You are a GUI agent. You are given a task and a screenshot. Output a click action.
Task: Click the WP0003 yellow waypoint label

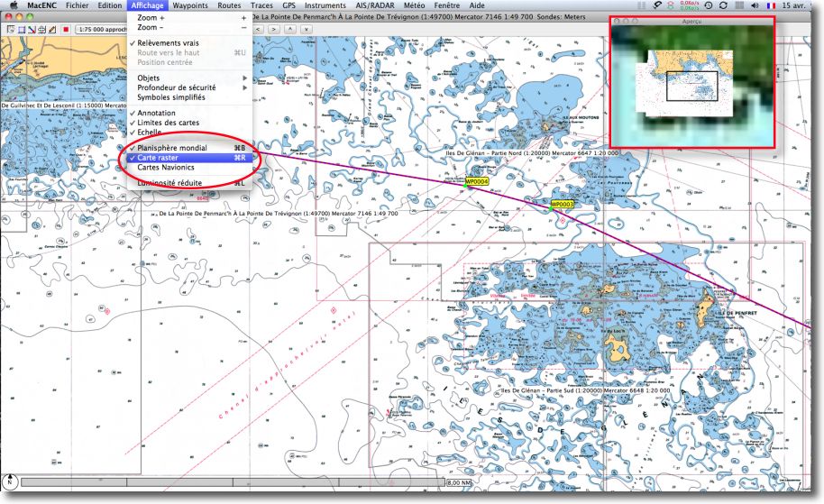click(x=563, y=204)
